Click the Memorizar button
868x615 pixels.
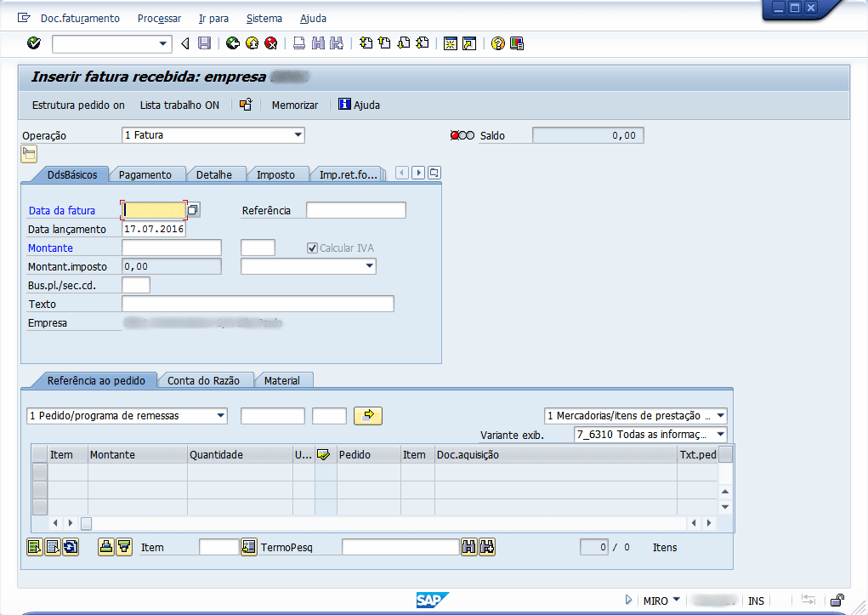coord(294,105)
